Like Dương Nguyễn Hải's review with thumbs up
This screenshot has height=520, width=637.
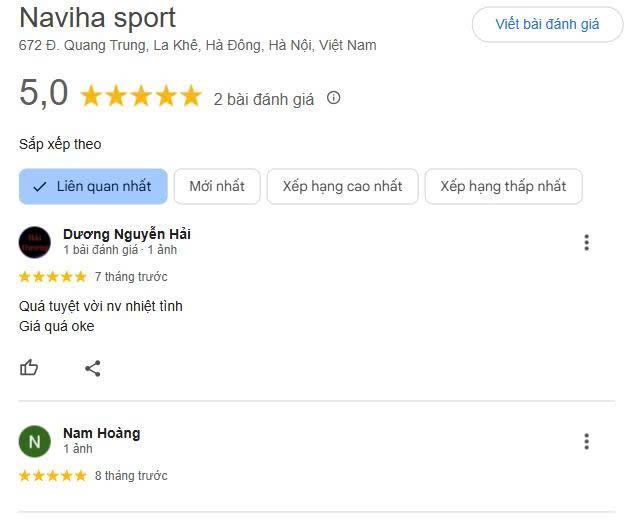29,368
